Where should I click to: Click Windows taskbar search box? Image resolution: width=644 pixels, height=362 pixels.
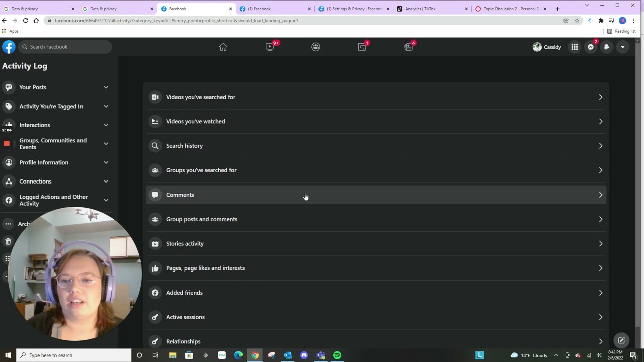pos(74,355)
